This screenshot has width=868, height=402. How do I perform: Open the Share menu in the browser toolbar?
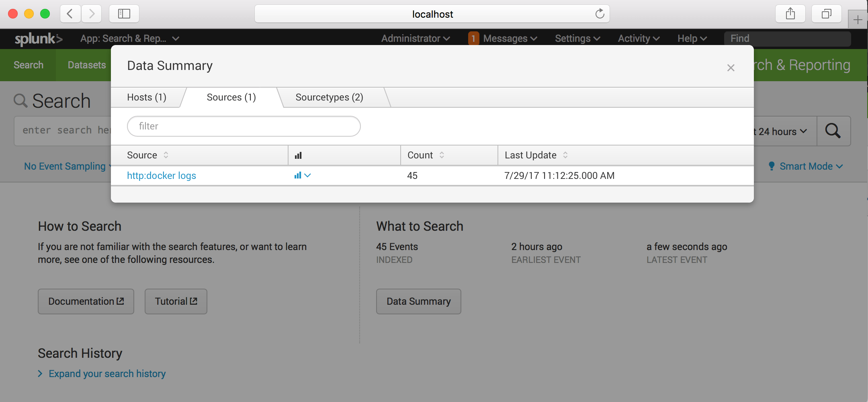click(x=790, y=13)
